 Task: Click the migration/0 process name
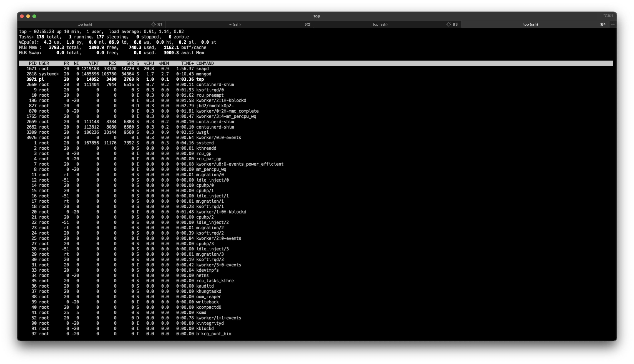pos(210,175)
